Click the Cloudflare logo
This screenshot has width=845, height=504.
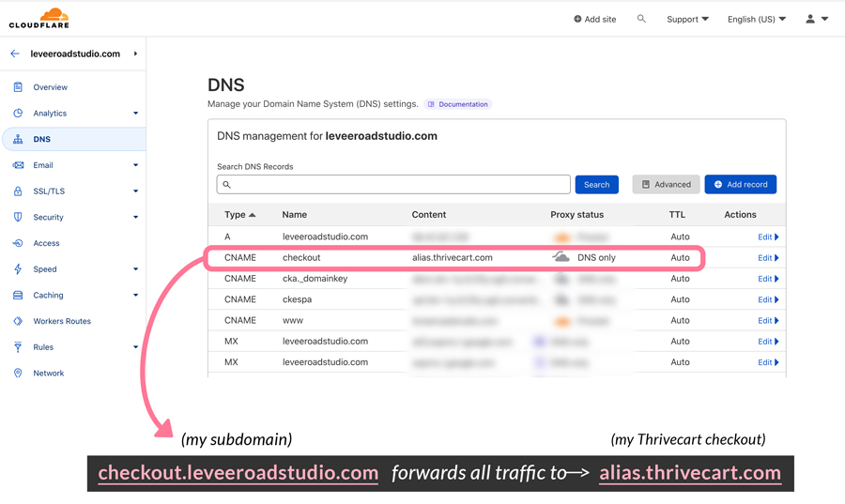tap(38, 19)
